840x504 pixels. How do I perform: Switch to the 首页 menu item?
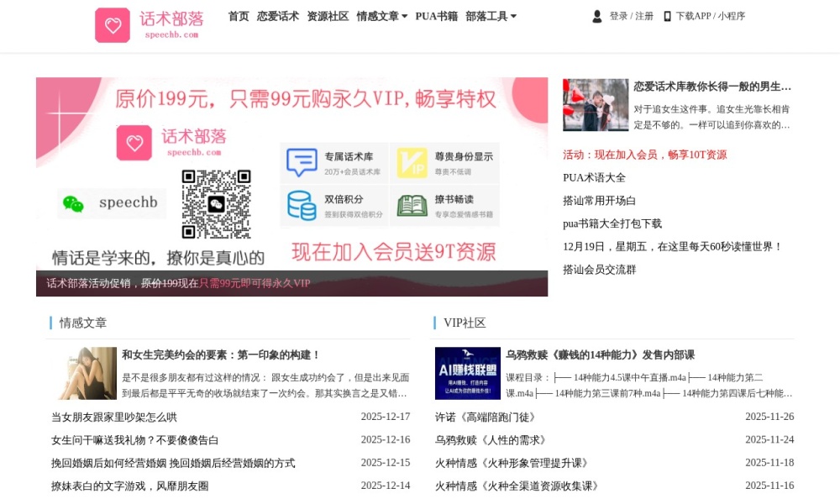[x=238, y=15]
